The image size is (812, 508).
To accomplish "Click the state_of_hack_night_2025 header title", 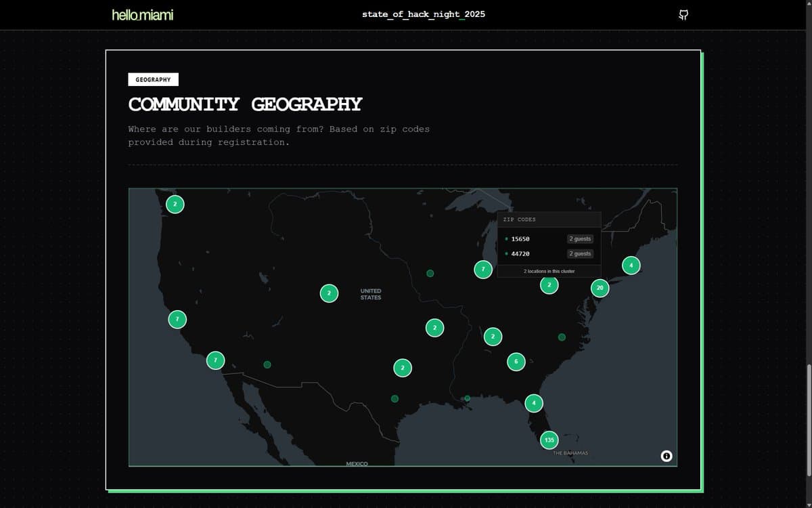I will coord(424,14).
